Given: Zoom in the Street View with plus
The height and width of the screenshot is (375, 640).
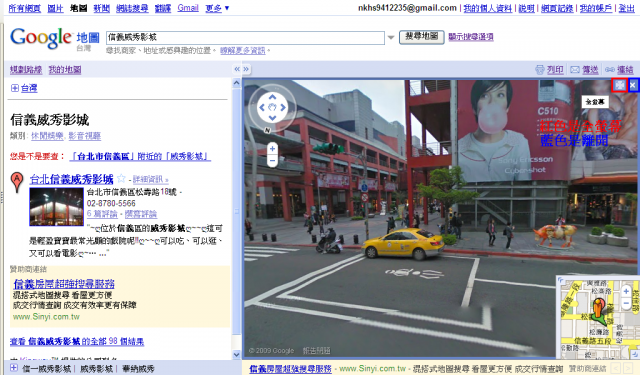Looking at the screenshot, I should click(272, 149).
